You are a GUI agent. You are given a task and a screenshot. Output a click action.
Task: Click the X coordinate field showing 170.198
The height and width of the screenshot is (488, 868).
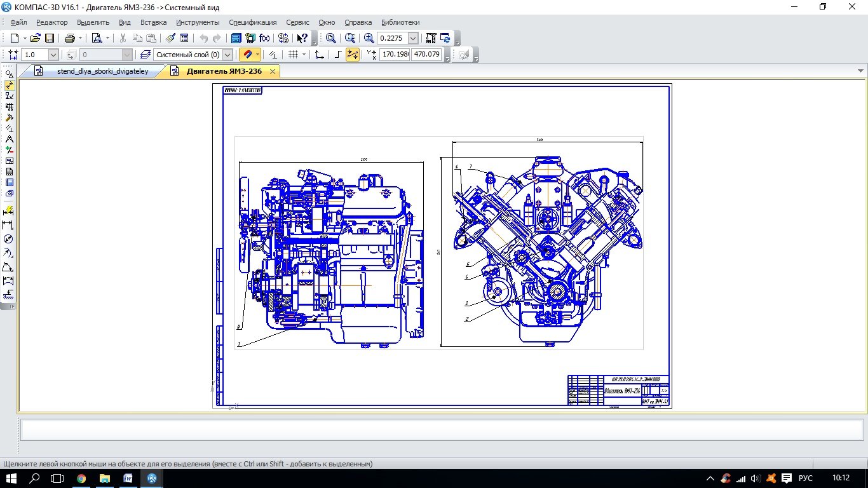click(395, 55)
